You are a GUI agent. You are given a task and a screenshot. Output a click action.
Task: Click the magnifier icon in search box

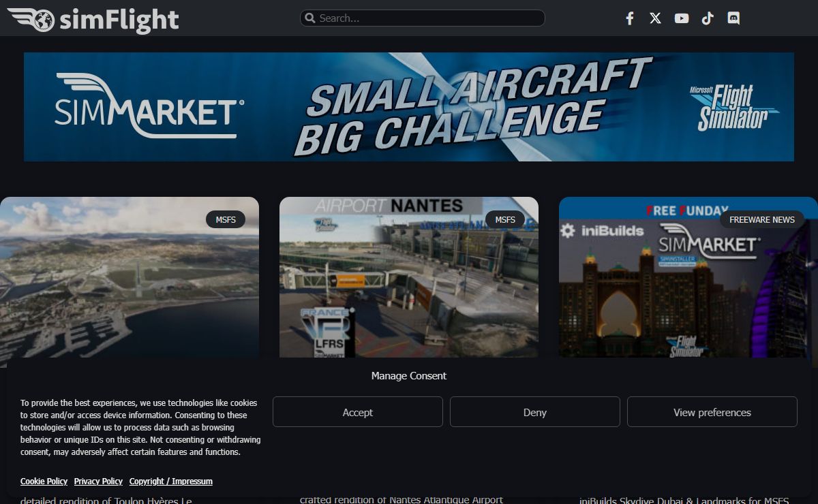pyautogui.click(x=310, y=18)
